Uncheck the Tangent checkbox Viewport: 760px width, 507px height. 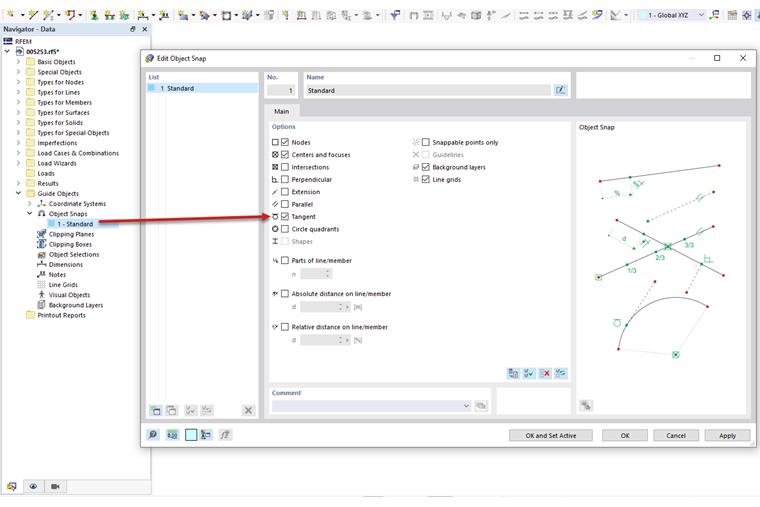coord(285,216)
